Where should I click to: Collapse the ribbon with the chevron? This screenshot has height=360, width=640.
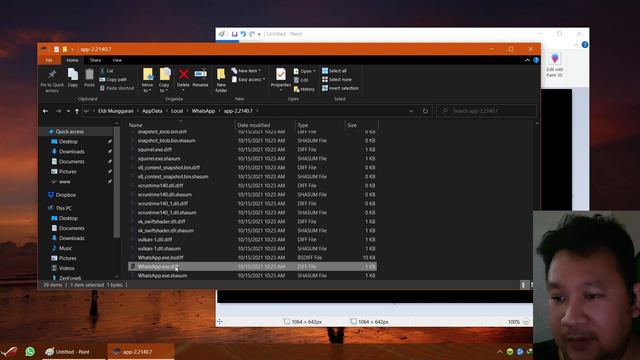pyautogui.click(x=527, y=60)
